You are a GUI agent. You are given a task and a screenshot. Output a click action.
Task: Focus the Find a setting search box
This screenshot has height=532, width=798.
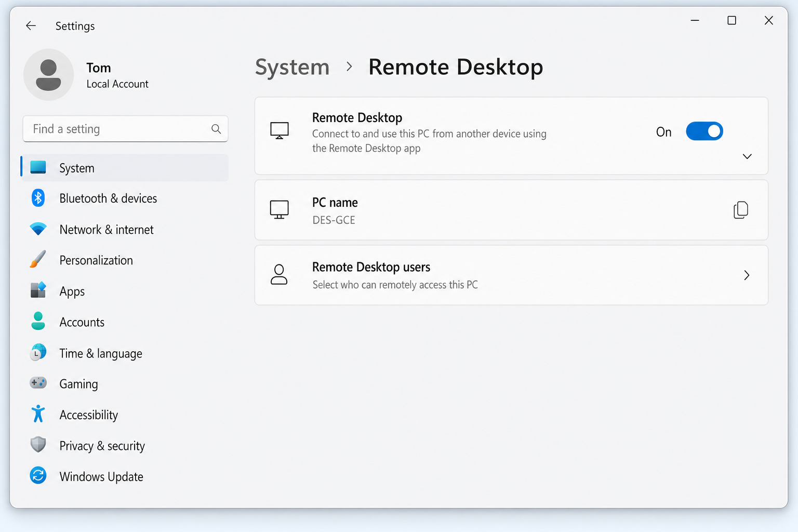coord(125,129)
